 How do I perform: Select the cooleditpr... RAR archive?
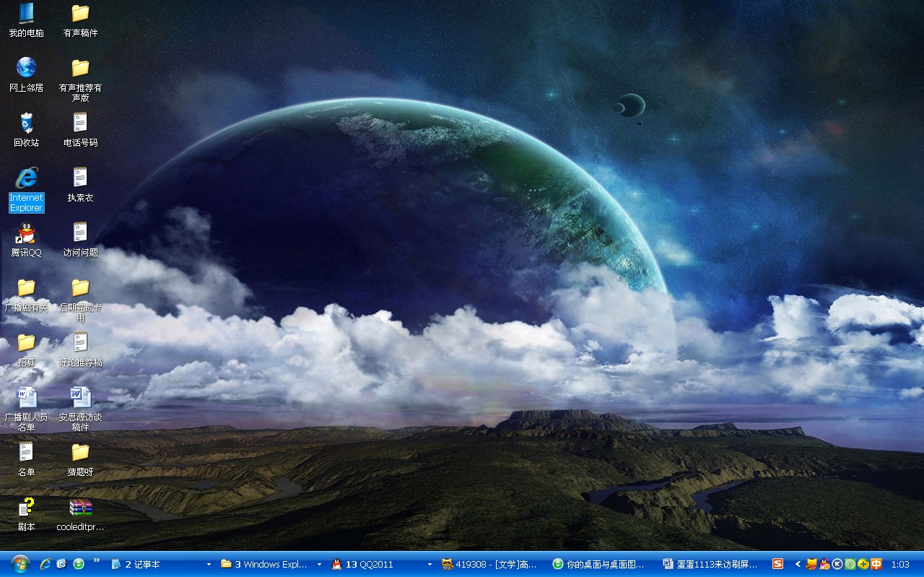point(80,513)
